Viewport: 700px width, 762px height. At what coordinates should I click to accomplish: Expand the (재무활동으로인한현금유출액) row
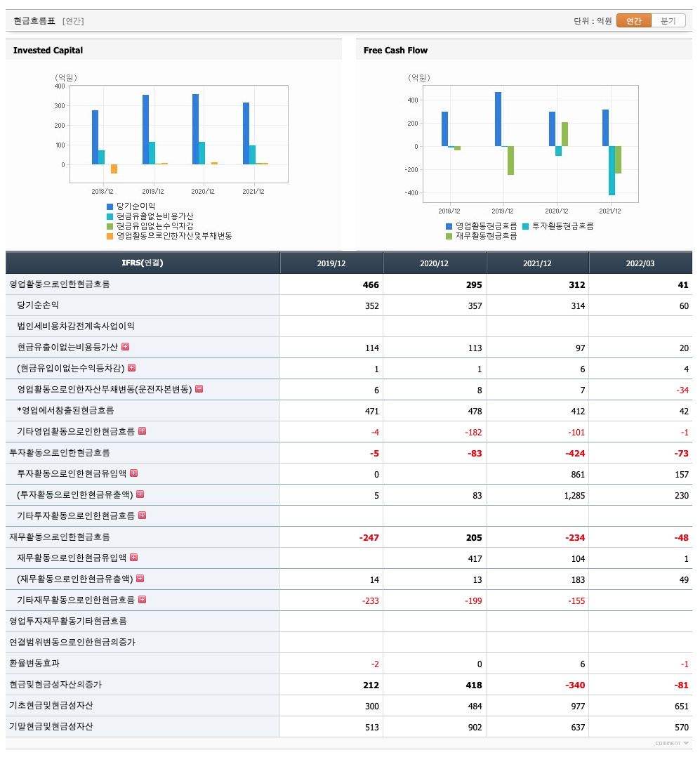point(140,578)
